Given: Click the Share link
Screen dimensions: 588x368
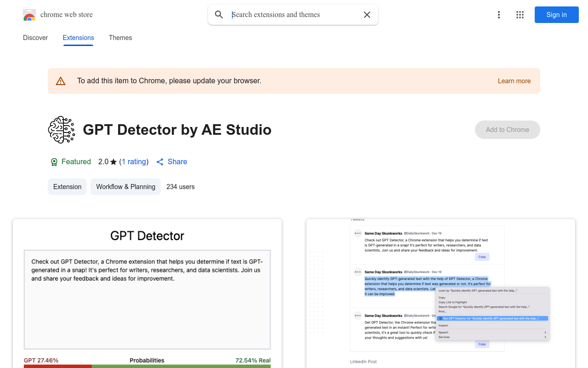Looking at the screenshot, I should 177,162.
